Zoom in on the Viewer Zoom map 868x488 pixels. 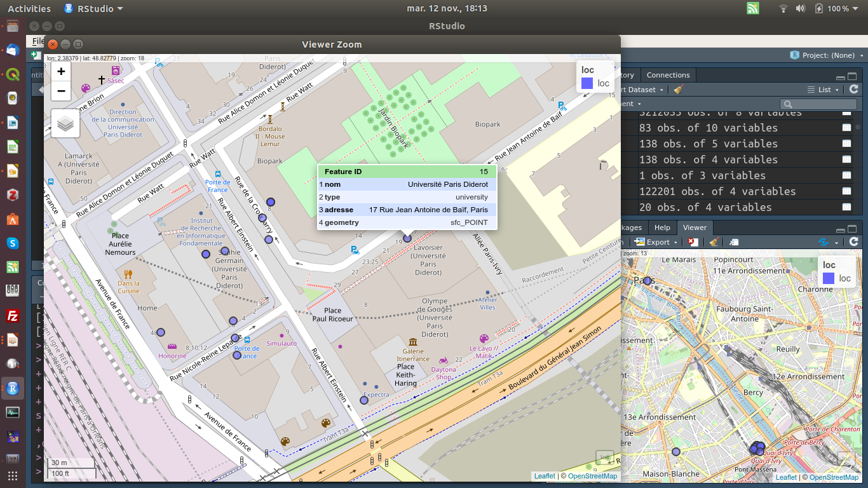(61, 72)
